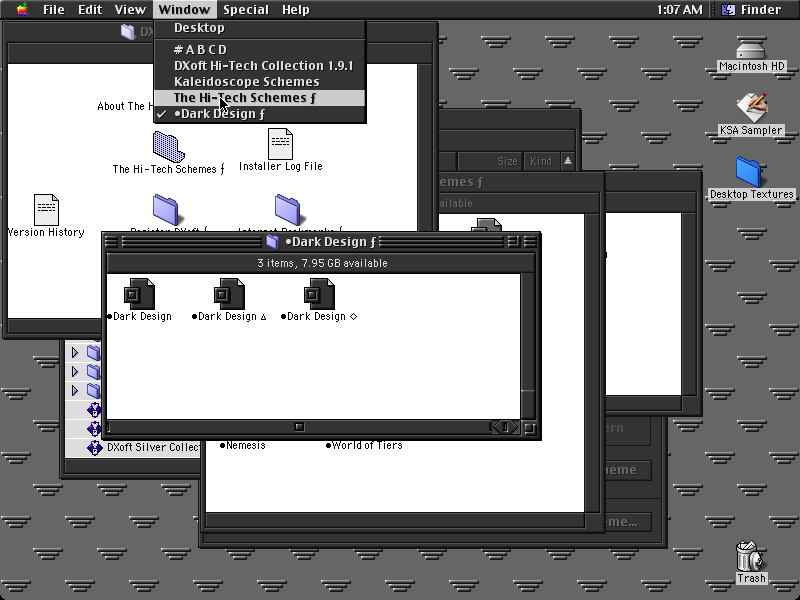This screenshot has width=800, height=600.
Task: Click the resize grip of Dark Design window
Action: pyautogui.click(x=530, y=428)
